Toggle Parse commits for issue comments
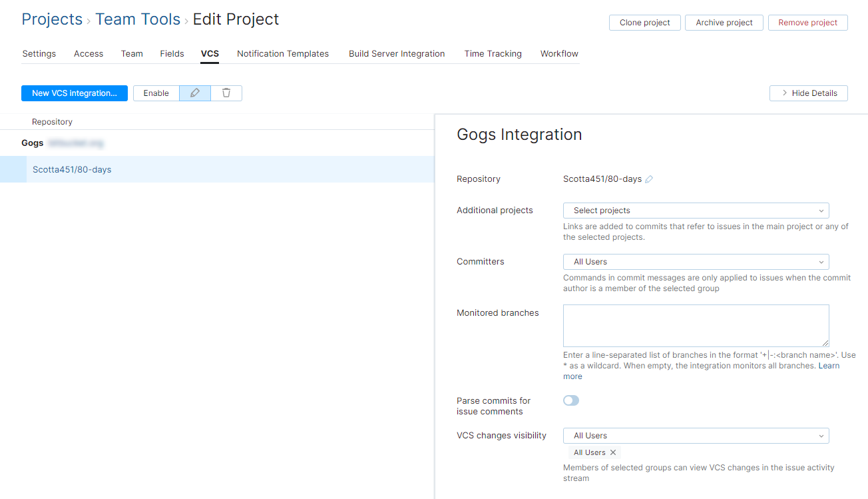The width and height of the screenshot is (868, 499). (570, 400)
